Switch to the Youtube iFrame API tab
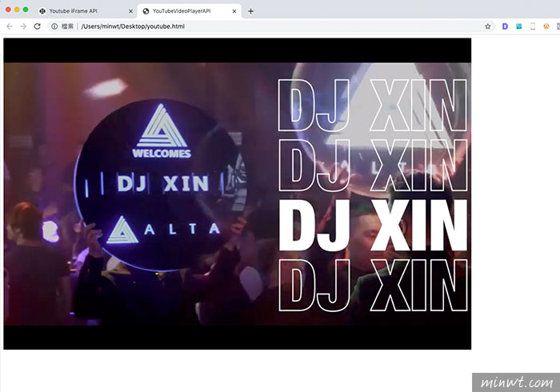Screen dimensions: 560x392 click(x=86, y=11)
